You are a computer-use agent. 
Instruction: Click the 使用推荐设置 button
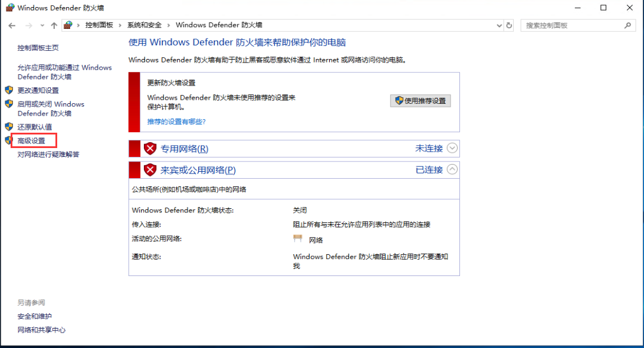pos(420,101)
